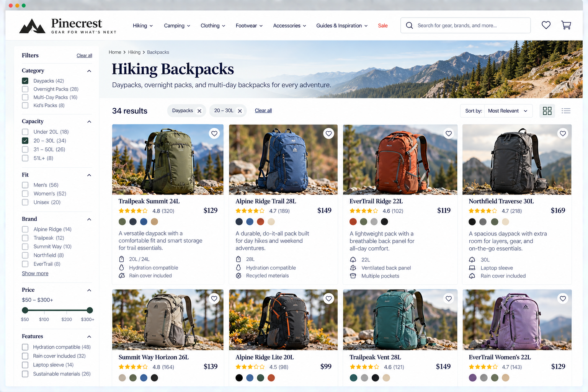Switch to list view layout
588x392 pixels.
coord(566,111)
